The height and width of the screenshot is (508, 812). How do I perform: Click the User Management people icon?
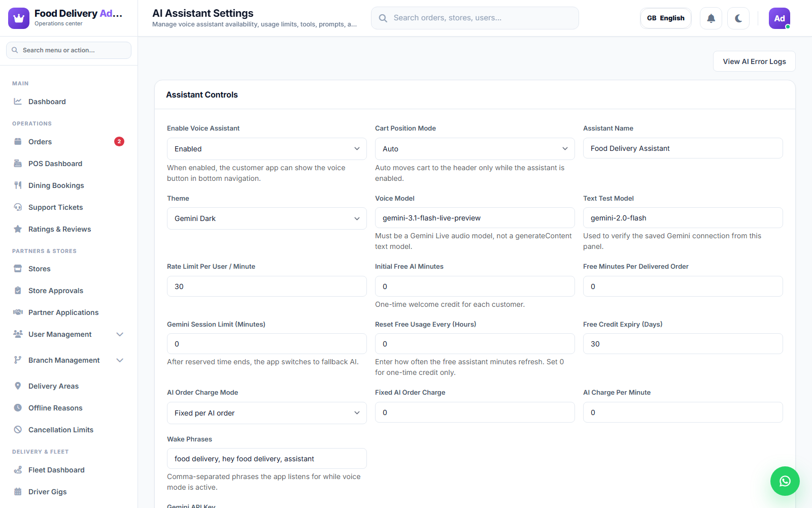18,334
